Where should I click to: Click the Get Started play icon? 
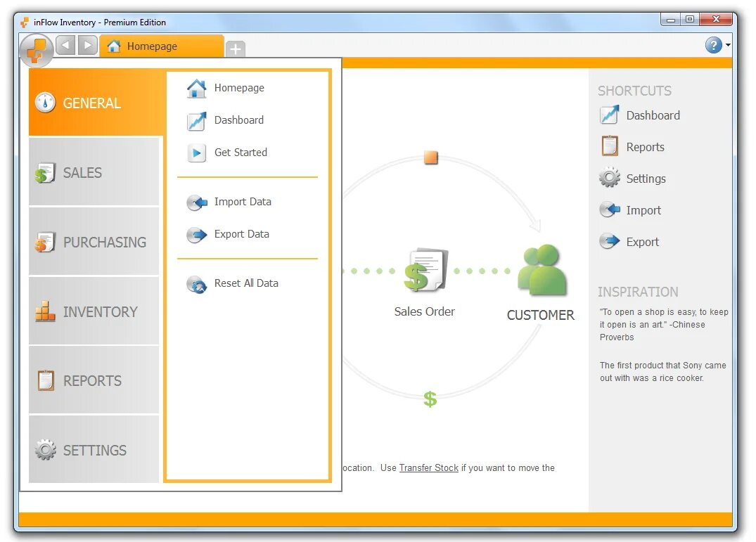tap(196, 153)
